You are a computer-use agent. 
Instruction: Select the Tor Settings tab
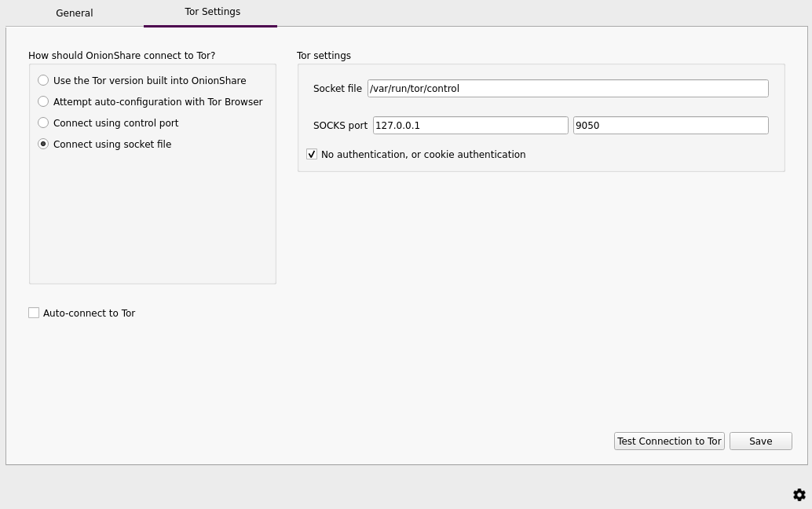tap(212, 13)
